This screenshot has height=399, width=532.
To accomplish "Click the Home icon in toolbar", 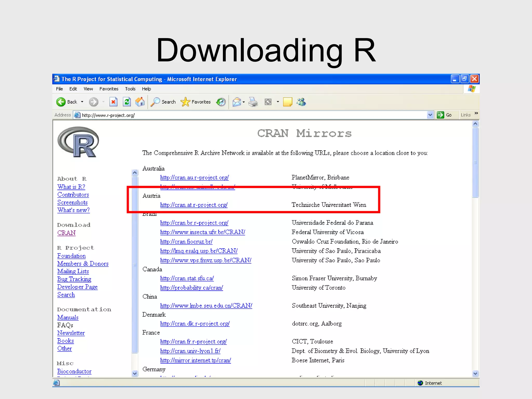I will [140, 102].
